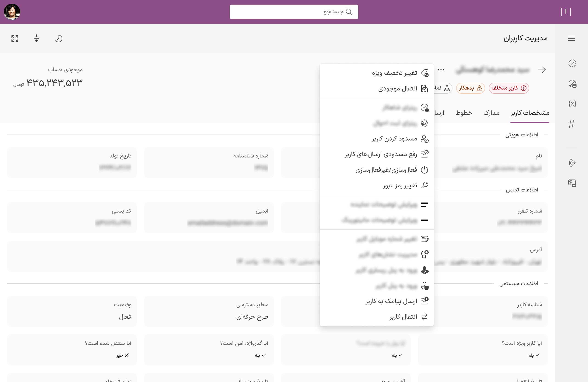
Task: Click the account balance ۴۳۵,۲۴۳,۵۲۳ value
Action: (54, 83)
